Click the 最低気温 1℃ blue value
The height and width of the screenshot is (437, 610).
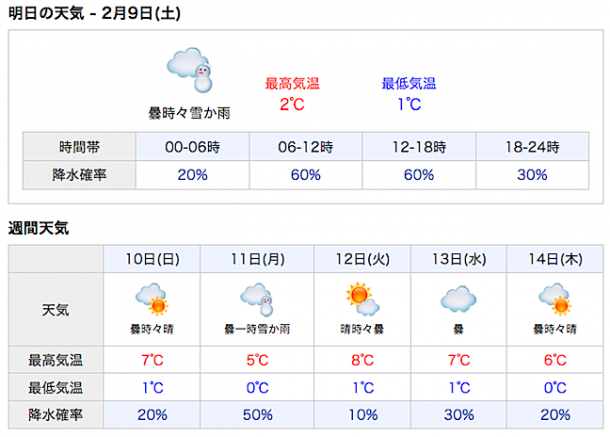point(409,104)
